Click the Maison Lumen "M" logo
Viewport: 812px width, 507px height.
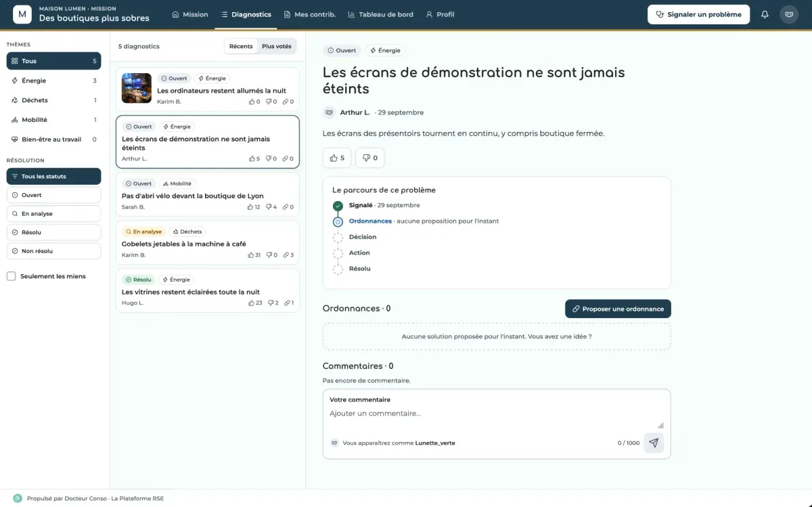(22, 14)
